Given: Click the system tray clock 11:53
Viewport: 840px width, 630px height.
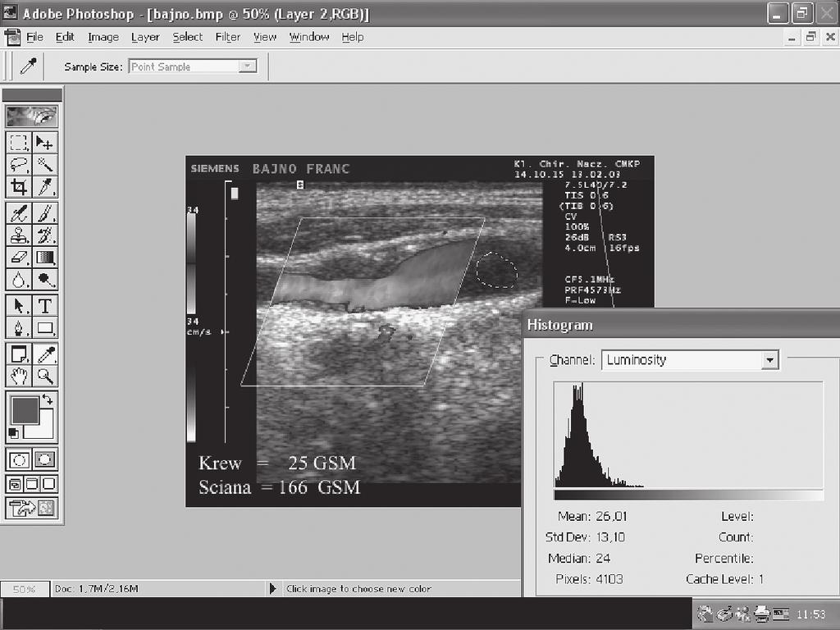Looking at the screenshot, I should [811, 614].
